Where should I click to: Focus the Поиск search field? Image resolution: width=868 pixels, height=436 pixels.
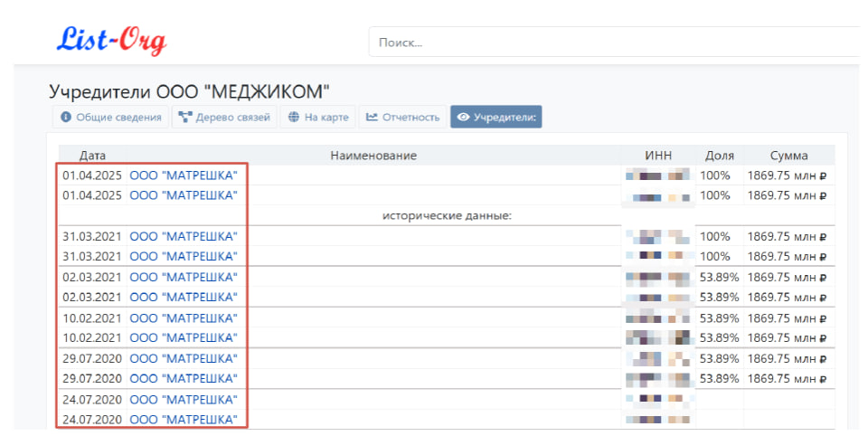coord(615,43)
